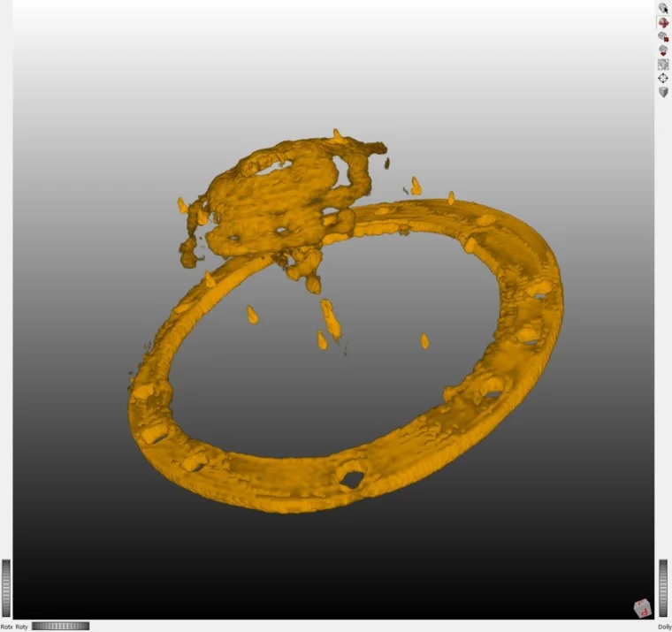Click the Roty label
The height and width of the screenshot is (632, 672).
[x=22, y=627]
